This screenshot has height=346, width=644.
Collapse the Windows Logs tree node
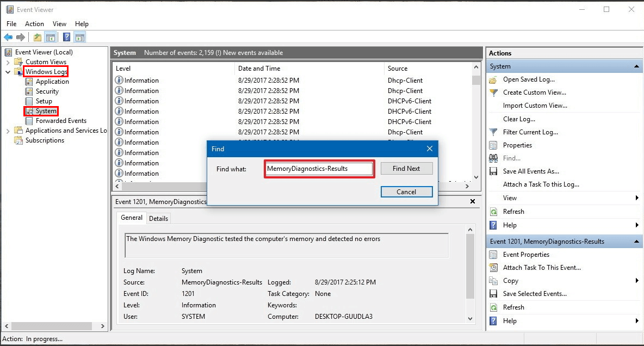pos(8,72)
